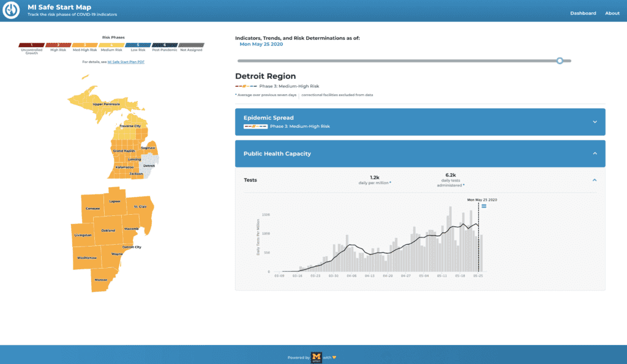This screenshot has height=364, width=627.
Task: Click Lapeer county on the Detroit map
Action: (115, 201)
